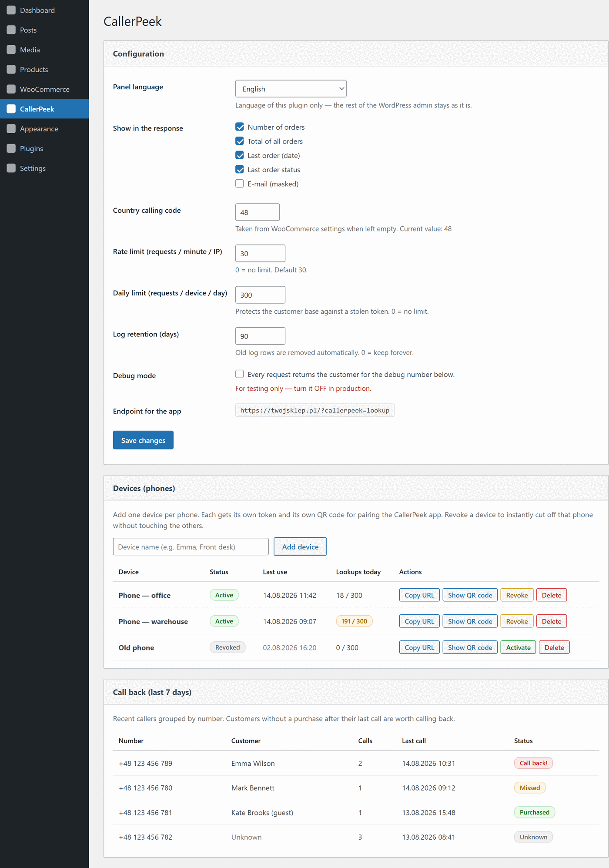Click the Unknown status badge in Call back
The width and height of the screenshot is (609, 868).
[x=533, y=837]
